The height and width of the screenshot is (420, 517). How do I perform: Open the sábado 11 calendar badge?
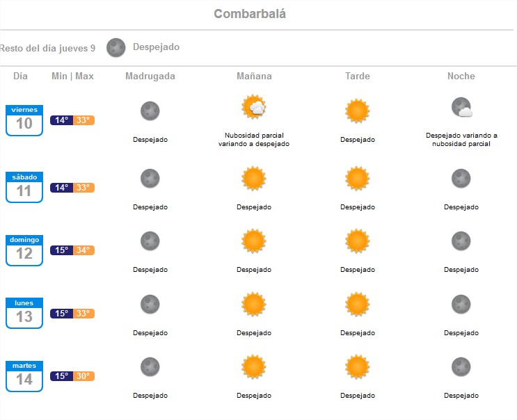click(24, 187)
